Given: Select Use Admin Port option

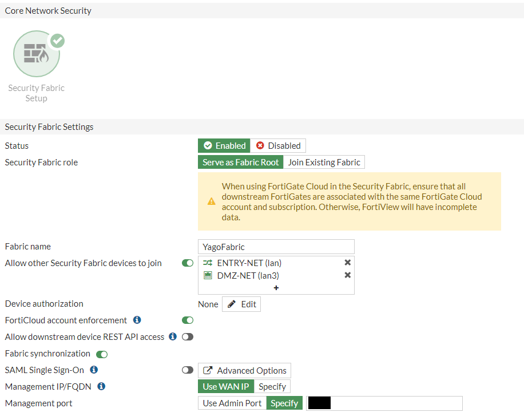Looking at the screenshot, I should pyautogui.click(x=232, y=403).
